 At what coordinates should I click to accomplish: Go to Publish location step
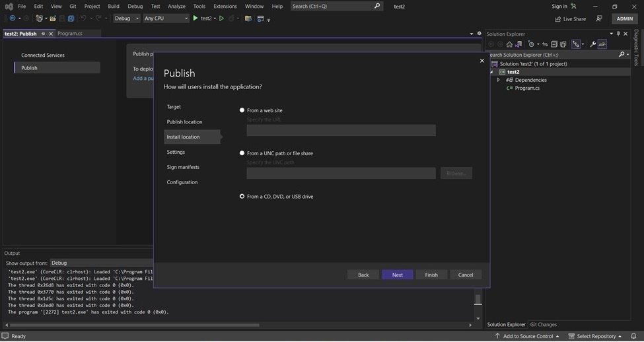pos(184,122)
